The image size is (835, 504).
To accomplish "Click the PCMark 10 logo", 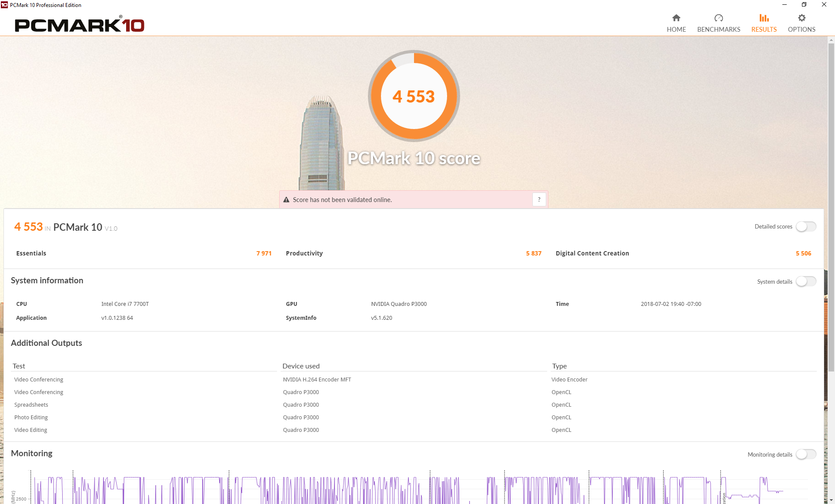I will click(80, 25).
